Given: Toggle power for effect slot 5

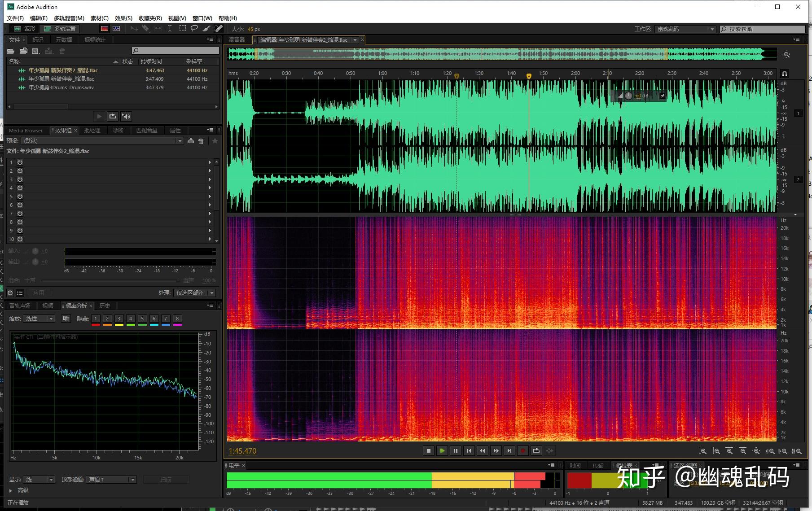Looking at the screenshot, I should 20,197.
